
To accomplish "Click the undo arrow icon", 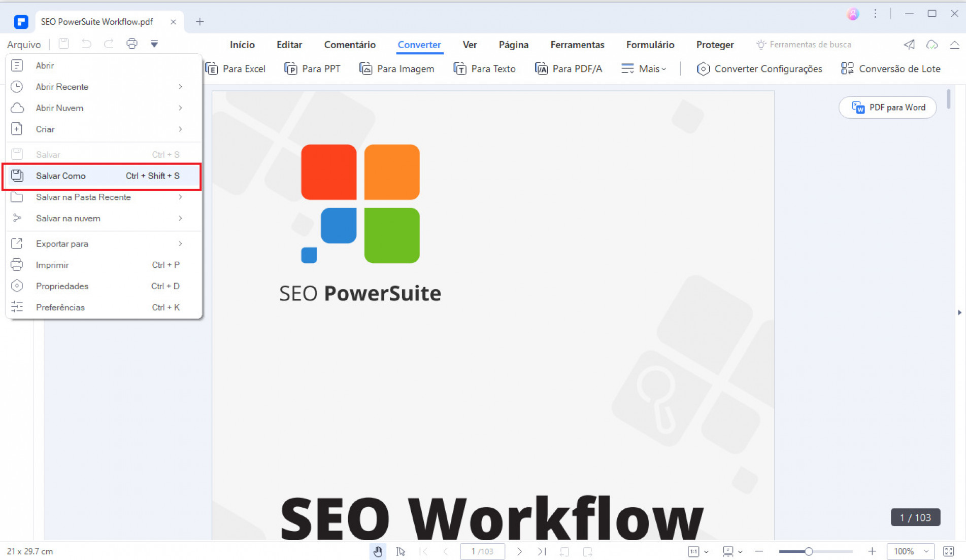I will [86, 44].
